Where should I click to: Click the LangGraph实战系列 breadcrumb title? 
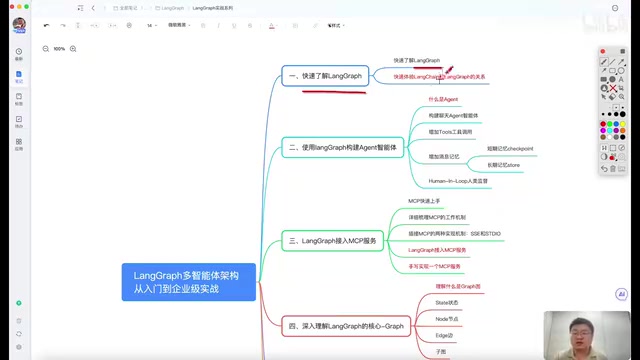pyautogui.click(x=213, y=8)
